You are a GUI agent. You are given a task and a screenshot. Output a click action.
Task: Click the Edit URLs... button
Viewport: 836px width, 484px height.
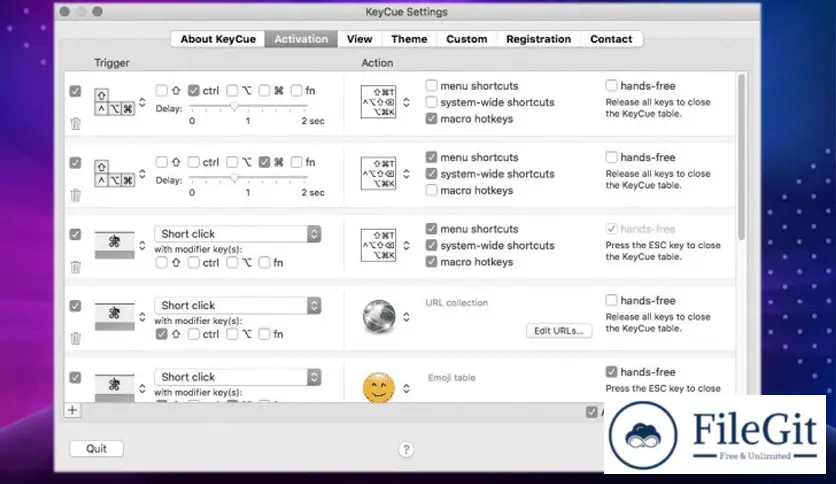(x=559, y=330)
